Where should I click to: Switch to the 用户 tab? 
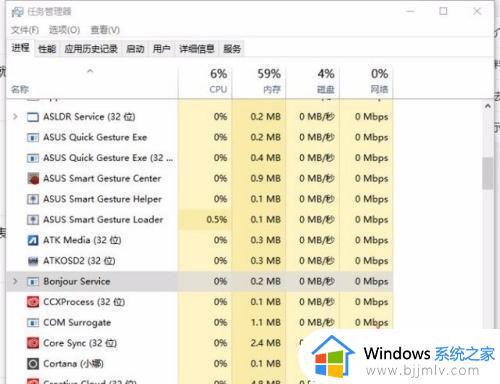click(161, 49)
